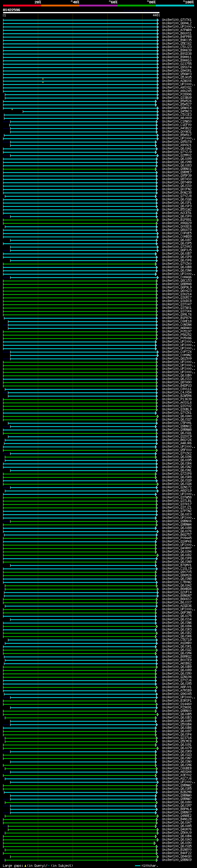Click hit label UniRef100_Q9ASR1
Image resolution: width=197 pixels, height=868 pixels.
click(176, 71)
